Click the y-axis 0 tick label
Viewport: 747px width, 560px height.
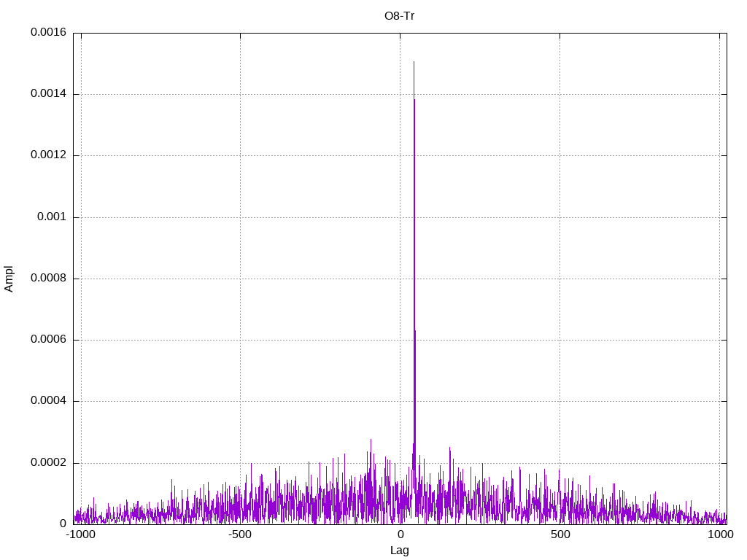point(63,524)
